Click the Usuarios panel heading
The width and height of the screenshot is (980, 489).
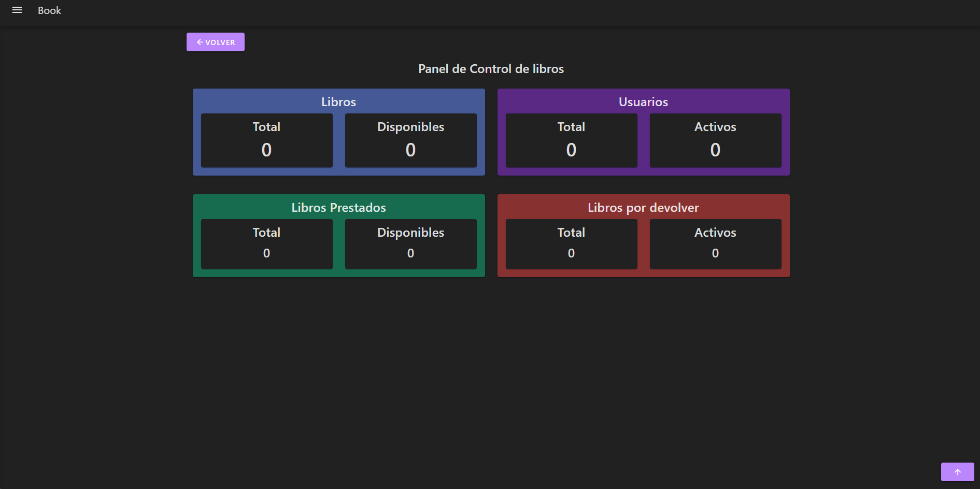(x=644, y=102)
